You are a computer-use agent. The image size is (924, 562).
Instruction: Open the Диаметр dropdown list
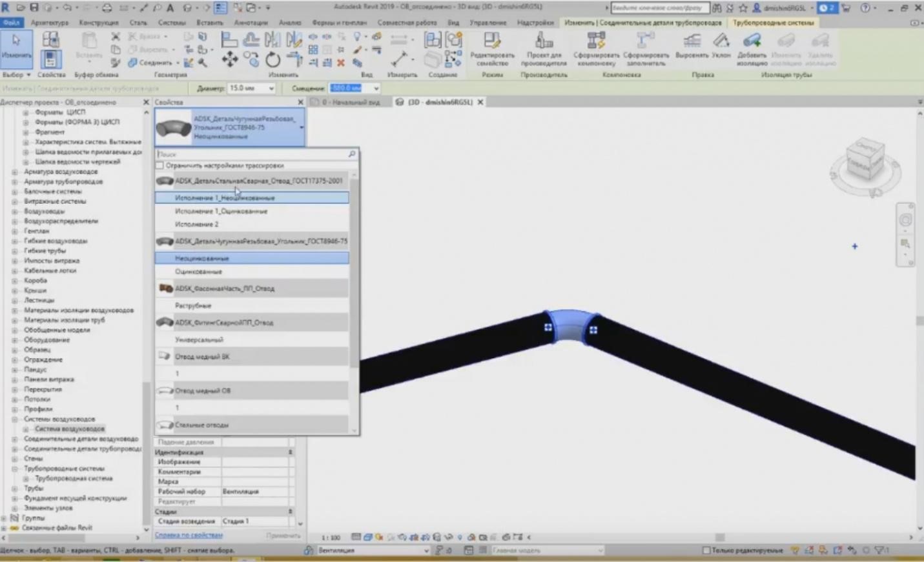[270, 88]
